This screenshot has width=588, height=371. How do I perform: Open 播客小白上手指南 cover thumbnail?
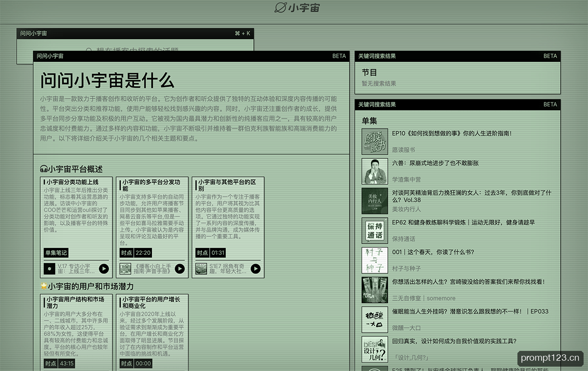pos(125,269)
